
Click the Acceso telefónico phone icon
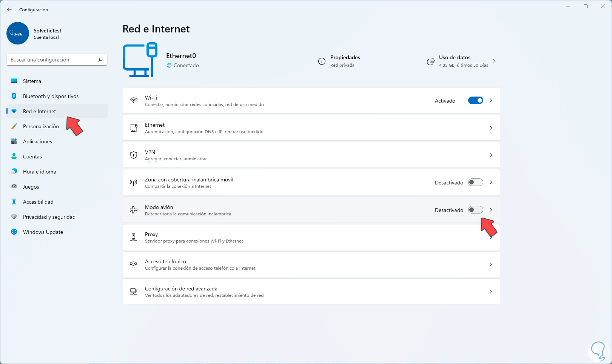134,264
